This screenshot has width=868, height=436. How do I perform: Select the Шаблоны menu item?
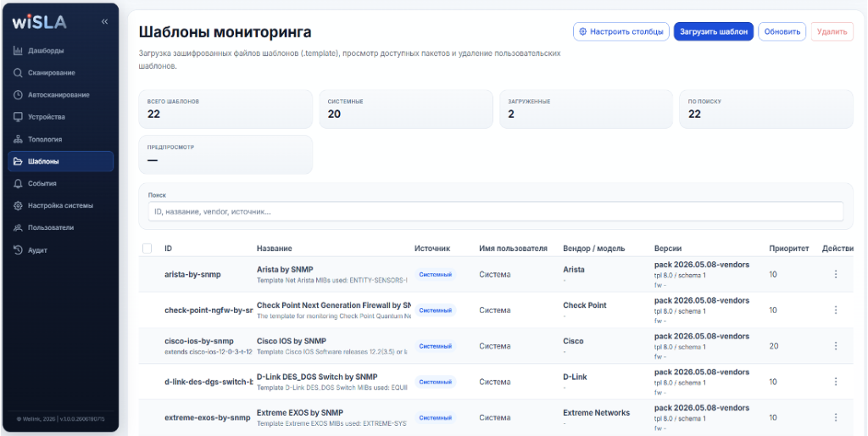click(x=61, y=161)
